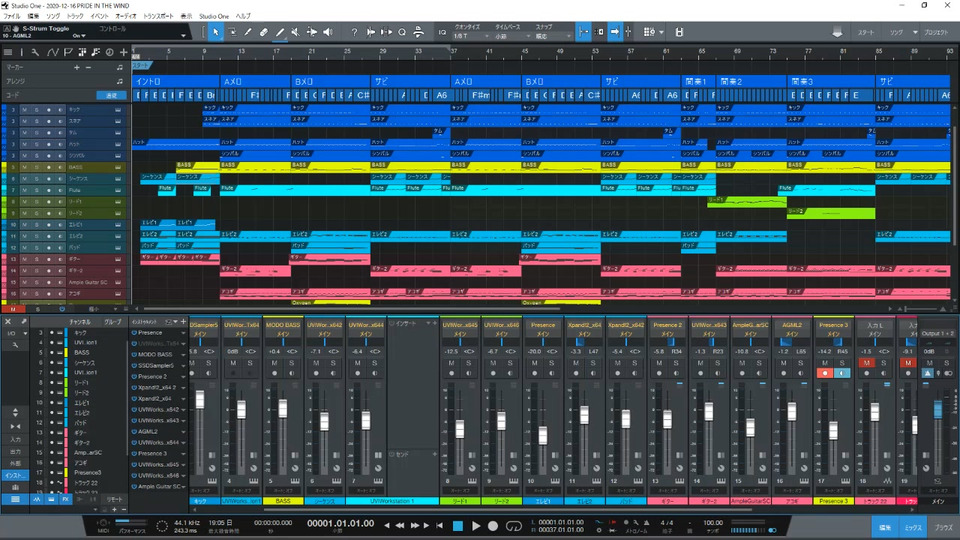Mute the MODO BASS mixer channel

[275, 363]
